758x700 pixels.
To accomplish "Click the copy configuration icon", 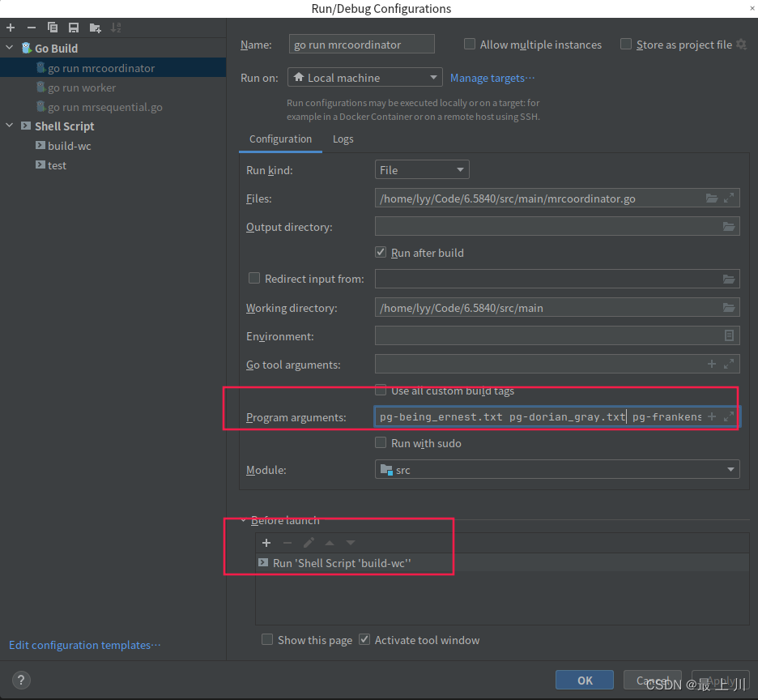I will click(53, 28).
